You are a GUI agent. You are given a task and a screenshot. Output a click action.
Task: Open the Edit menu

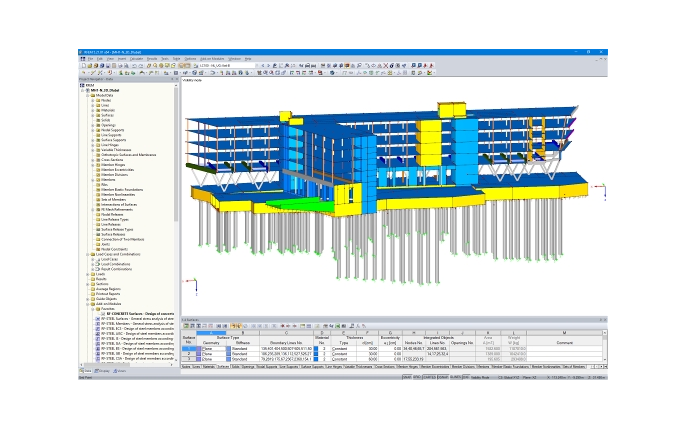point(100,59)
